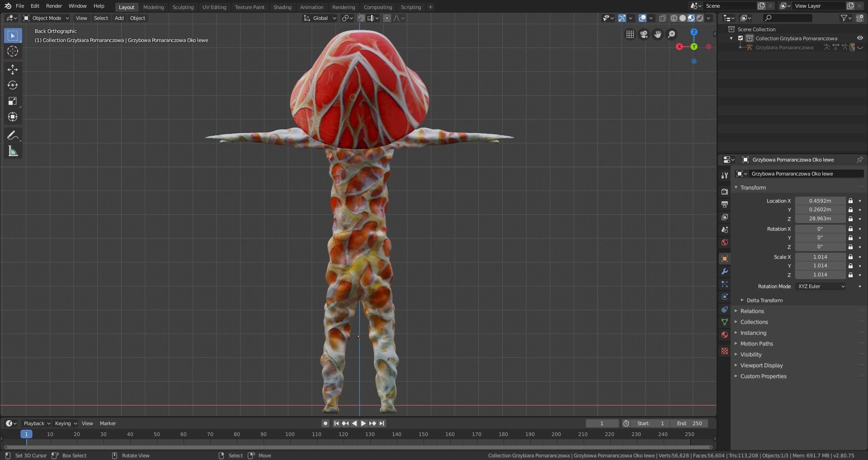
Task: Play the animation forward
Action: click(x=363, y=423)
